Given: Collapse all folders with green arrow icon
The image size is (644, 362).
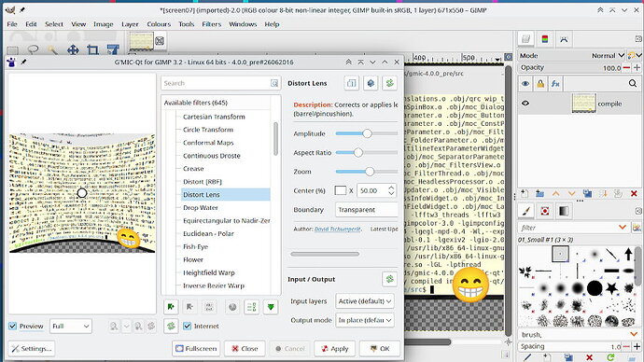Looking at the screenshot, I should (271, 307).
